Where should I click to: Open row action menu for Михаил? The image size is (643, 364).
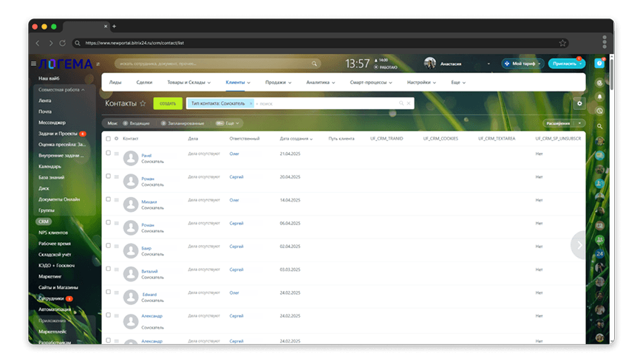click(x=117, y=200)
